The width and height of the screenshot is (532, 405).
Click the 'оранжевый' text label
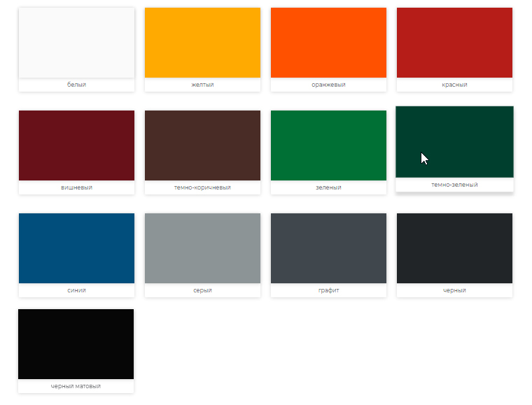(328, 85)
